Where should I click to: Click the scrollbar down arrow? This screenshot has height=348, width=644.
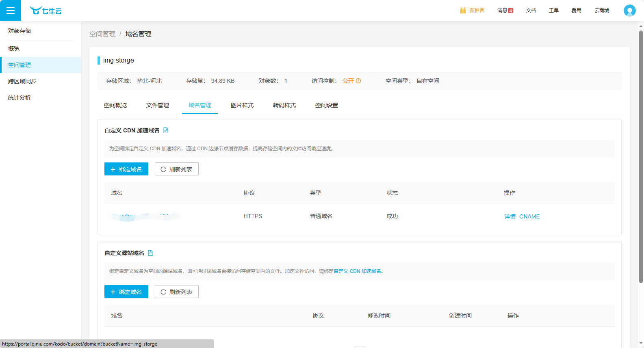(x=641, y=343)
